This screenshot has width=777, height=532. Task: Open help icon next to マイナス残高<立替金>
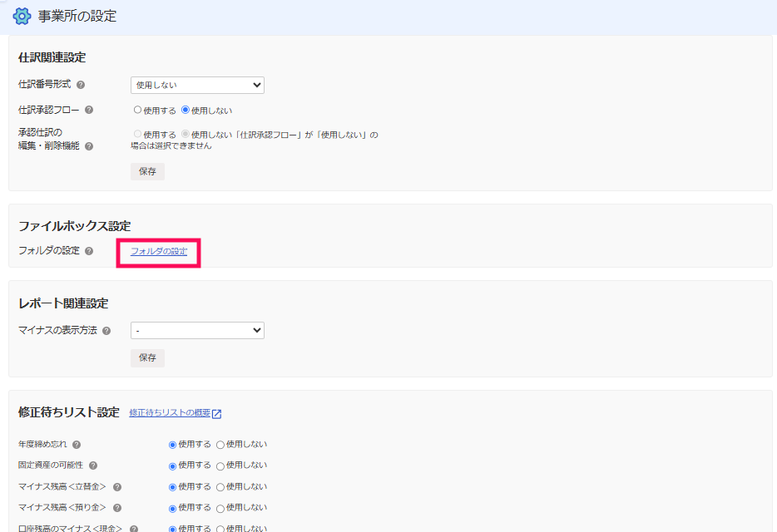pyautogui.click(x=117, y=487)
